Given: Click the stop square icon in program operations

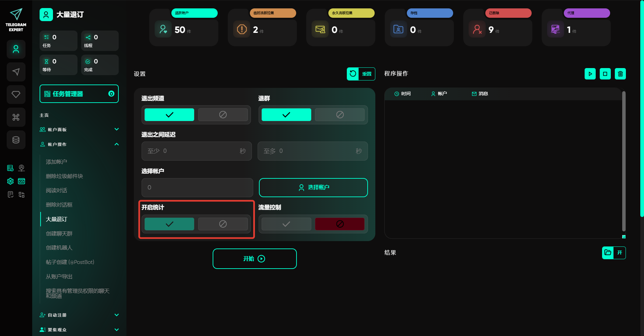Looking at the screenshot, I should tap(605, 74).
